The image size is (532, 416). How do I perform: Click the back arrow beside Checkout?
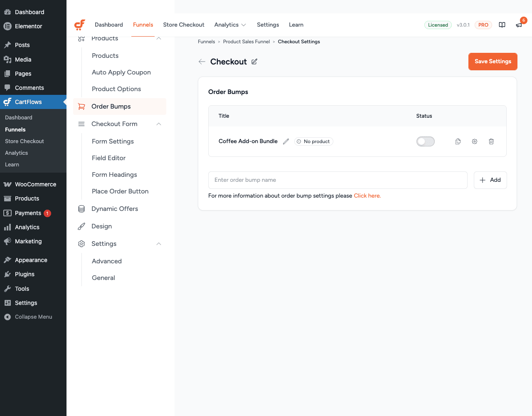[x=202, y=62]
